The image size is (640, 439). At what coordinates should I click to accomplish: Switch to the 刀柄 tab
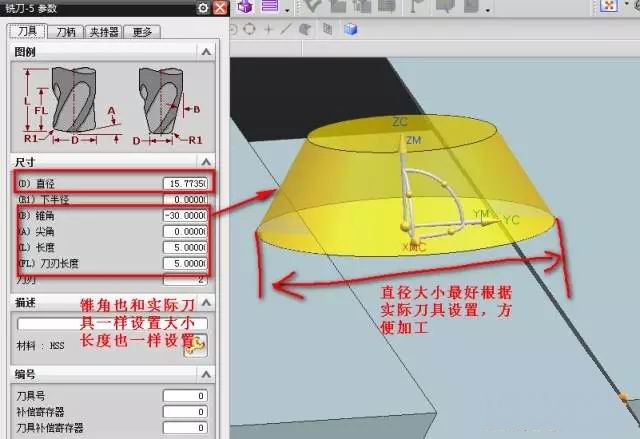pos(66,32)
